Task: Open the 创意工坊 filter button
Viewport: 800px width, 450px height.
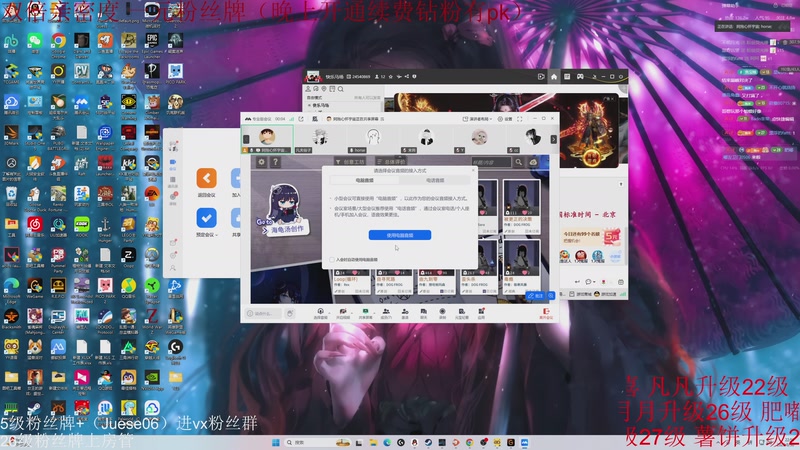Action: pyautogui.click(x=349, y=162)
